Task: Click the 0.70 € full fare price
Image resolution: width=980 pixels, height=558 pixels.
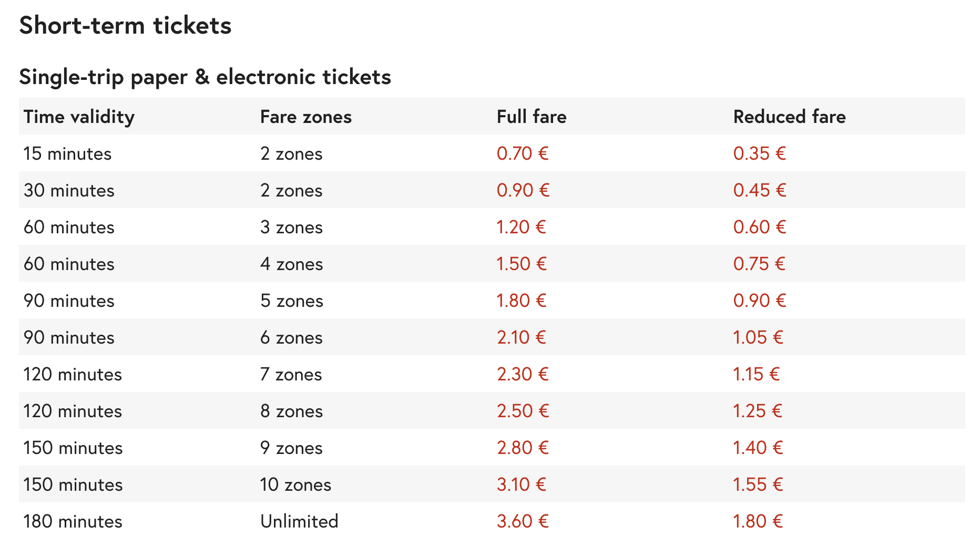Action: coord(523,153)
